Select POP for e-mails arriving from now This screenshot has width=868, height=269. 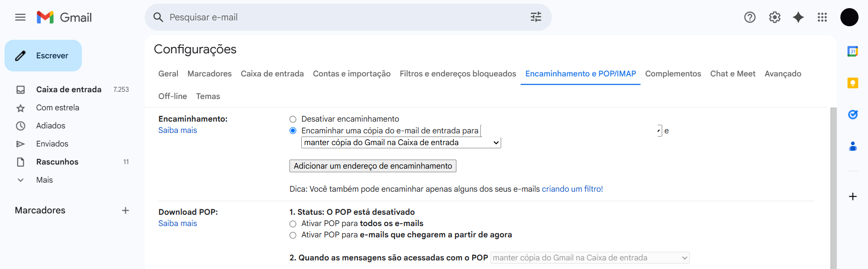click(293, 235)
